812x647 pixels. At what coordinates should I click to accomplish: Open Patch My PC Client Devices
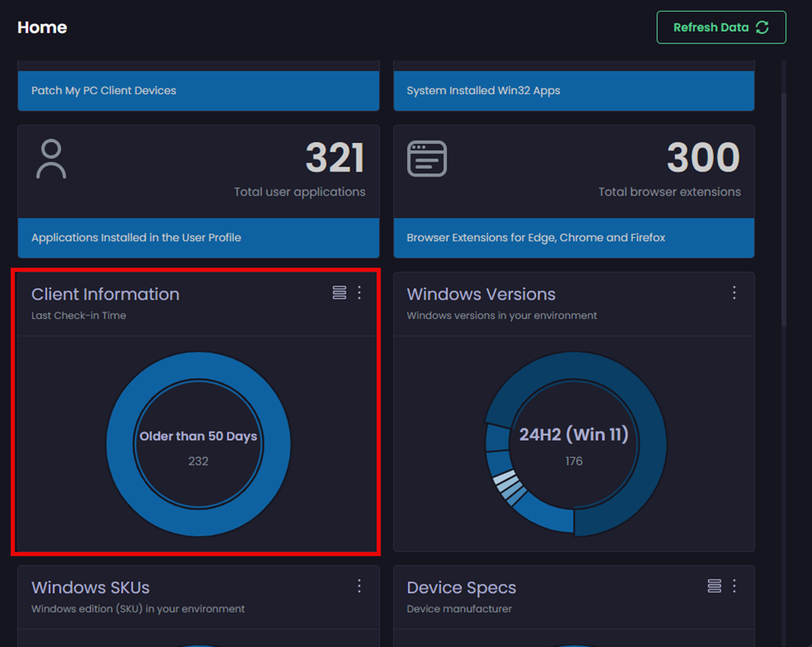click(x=198, y=91)
